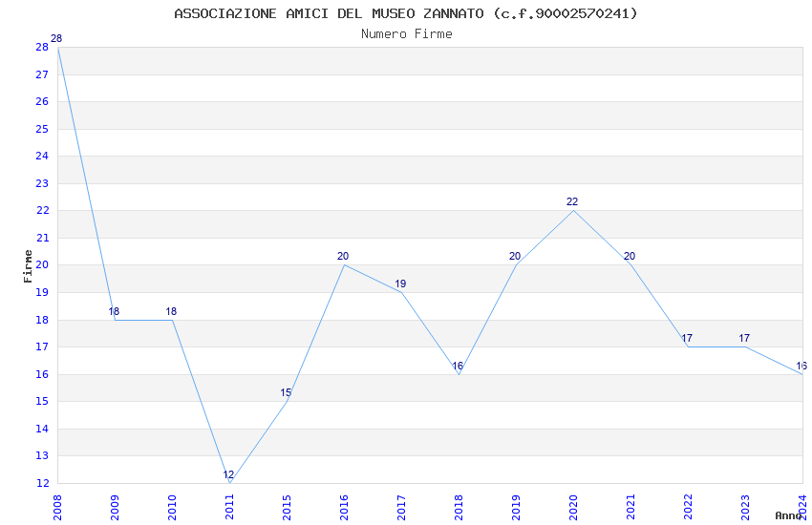Image resolution: width=812 pixels, height=525 pixels.
Task: Click data label 17 above the 2022 point
Action: click(x=687, y=338)
